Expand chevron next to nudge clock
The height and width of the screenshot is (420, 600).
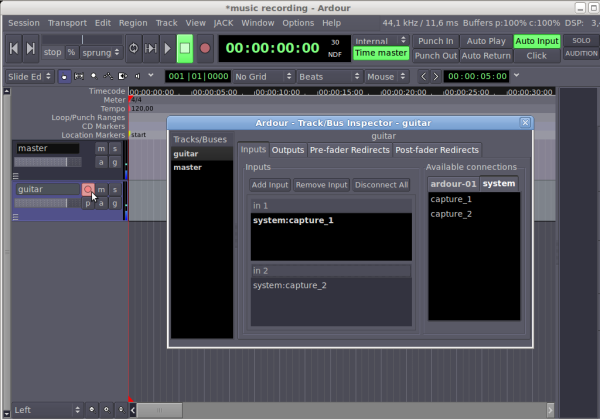click(x=517, y=75)
